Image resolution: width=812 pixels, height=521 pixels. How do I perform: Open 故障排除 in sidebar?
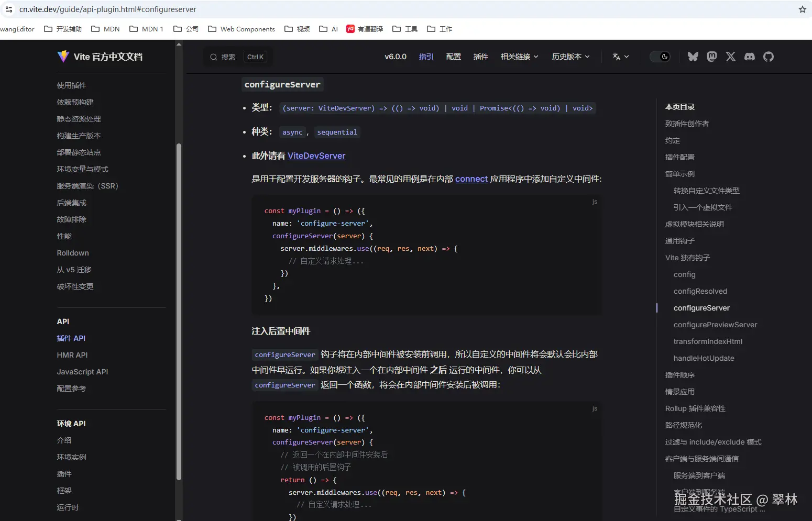pos(72,219)
